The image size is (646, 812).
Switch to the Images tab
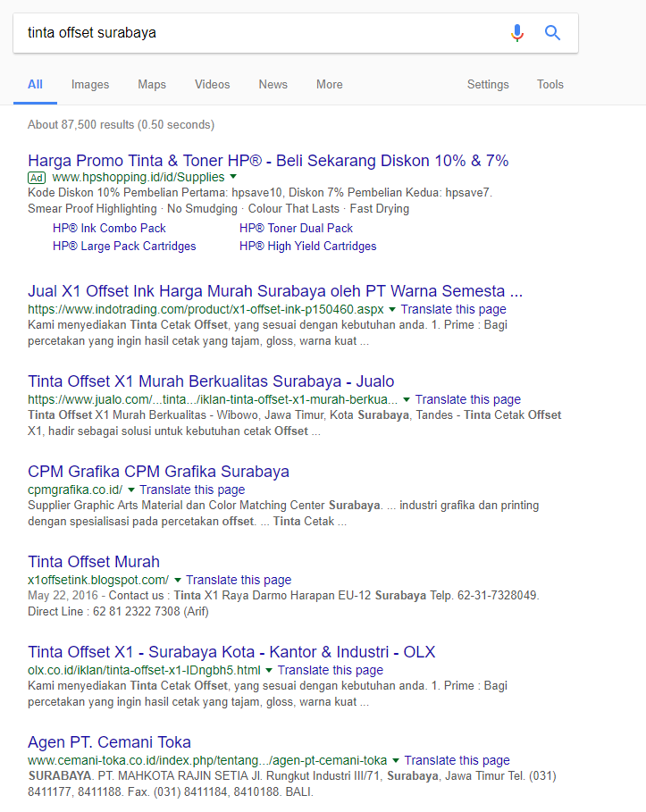click(x=90, y=84)
